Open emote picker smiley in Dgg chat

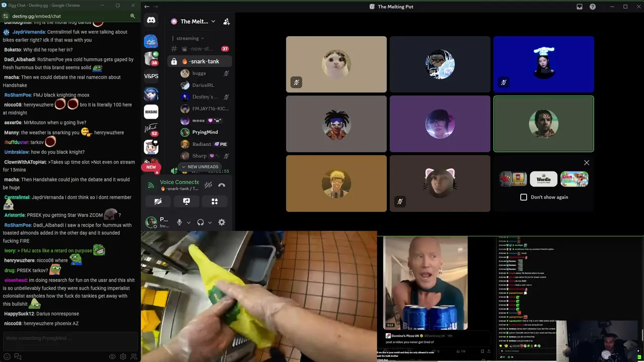coord(7,356)
